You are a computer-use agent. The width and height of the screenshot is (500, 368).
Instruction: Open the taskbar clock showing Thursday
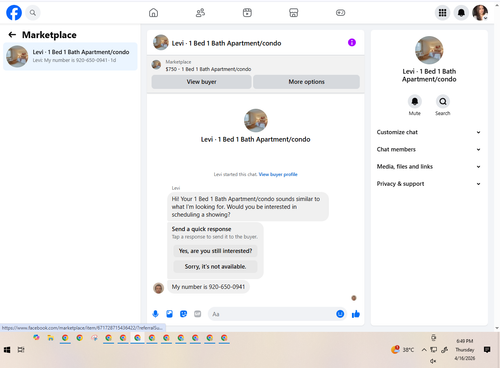(465, 350)
